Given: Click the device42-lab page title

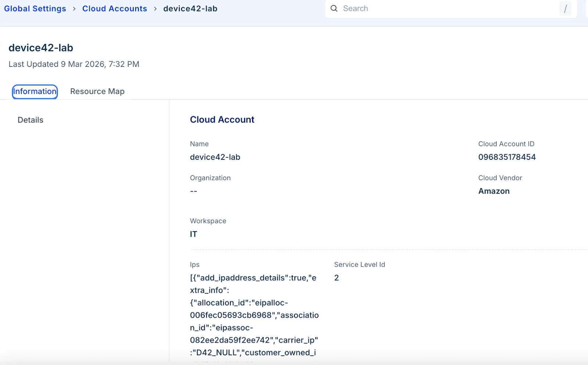Looking at the screenshot, I should (x=41, y=48).
